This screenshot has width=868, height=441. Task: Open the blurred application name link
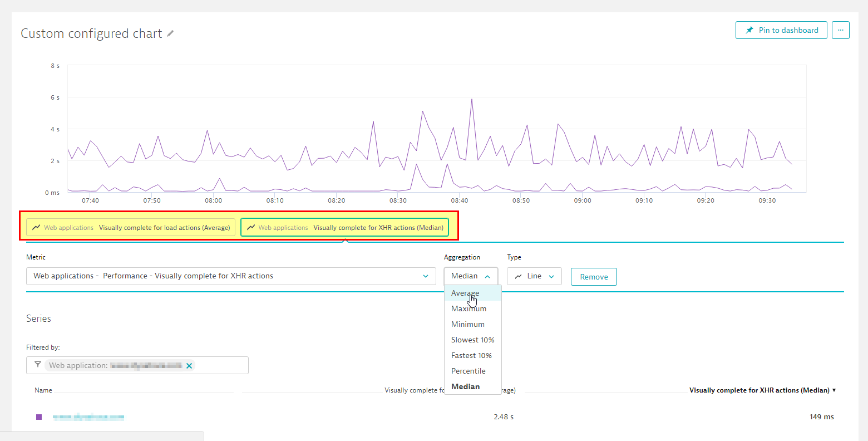(x=88, y=417)
